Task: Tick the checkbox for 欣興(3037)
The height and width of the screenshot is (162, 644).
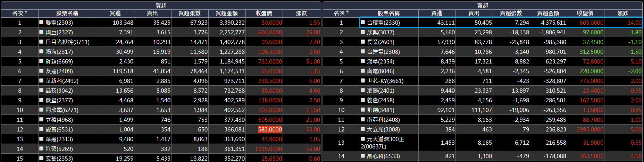Action: (363, 32)
